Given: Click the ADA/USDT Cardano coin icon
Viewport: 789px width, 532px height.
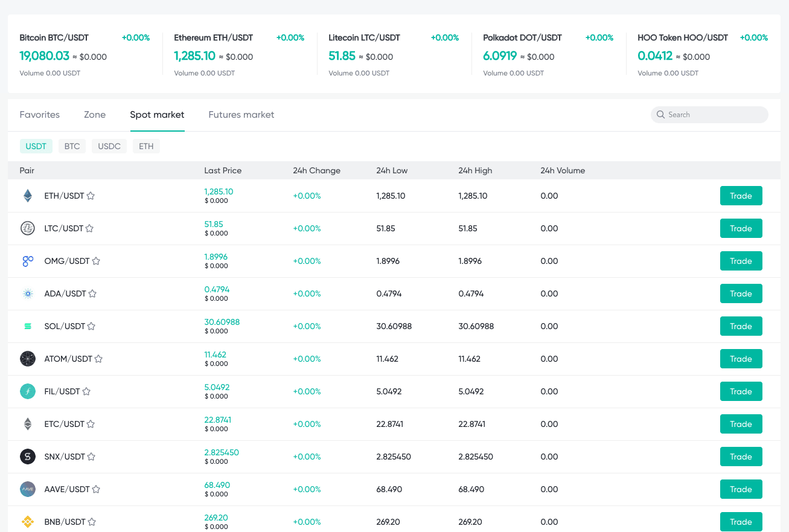Looking at the screenshot, I should click(x=28, y=293).
